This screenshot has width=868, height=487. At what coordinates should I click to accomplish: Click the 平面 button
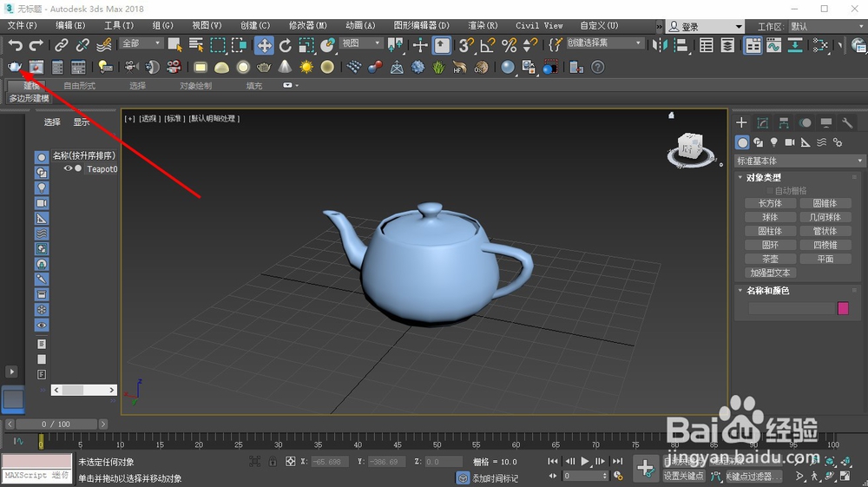click(x=825, y=259)
